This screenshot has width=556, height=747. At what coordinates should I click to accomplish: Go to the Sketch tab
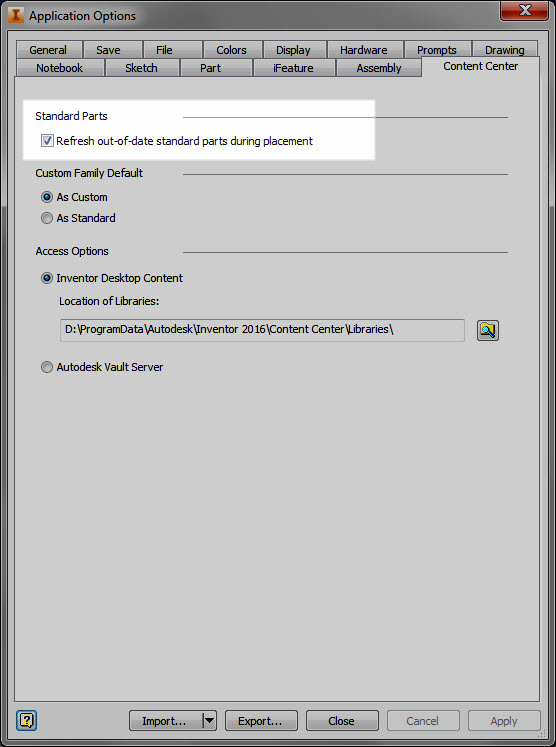coord(142,68)
